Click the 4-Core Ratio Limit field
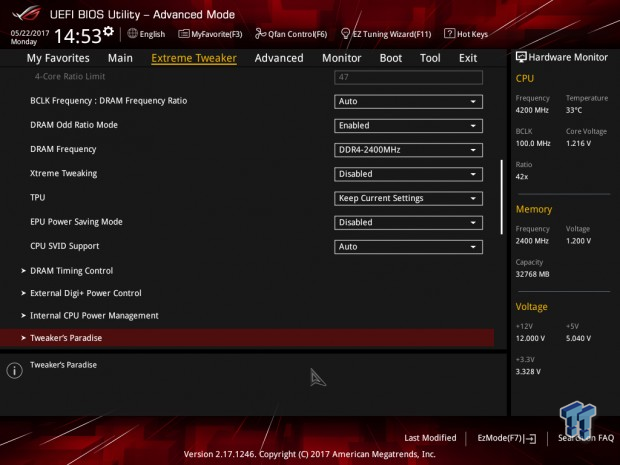The width and height of the screenshot is (620, 465). pyautogui.click(x=408, y=77)
